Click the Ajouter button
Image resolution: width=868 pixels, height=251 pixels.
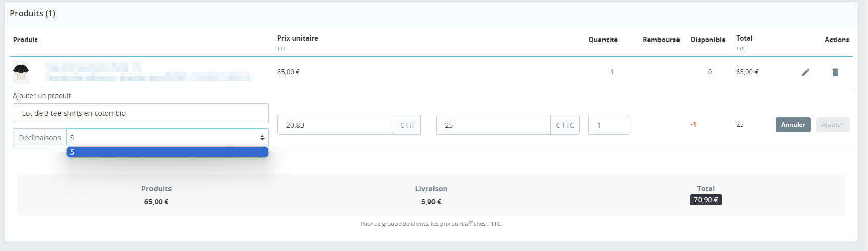(x=833, y=125)
